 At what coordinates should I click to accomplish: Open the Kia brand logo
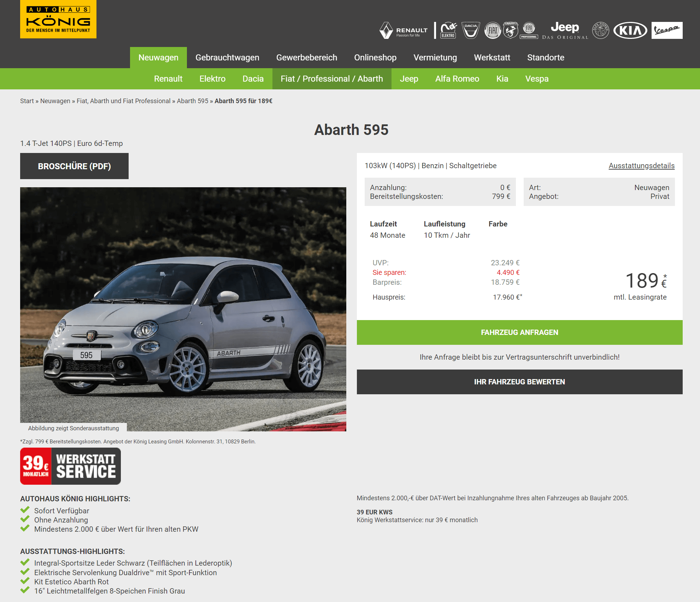(x=630, y=30)
